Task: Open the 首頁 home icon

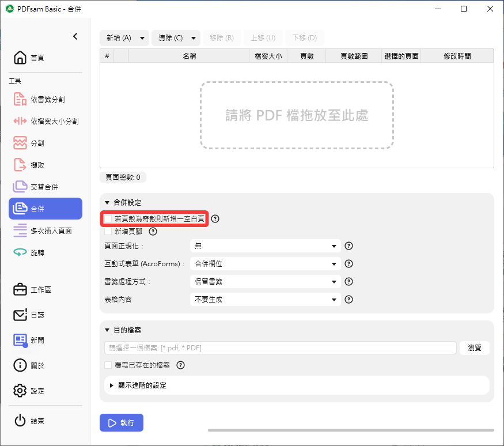Action: 20,58
